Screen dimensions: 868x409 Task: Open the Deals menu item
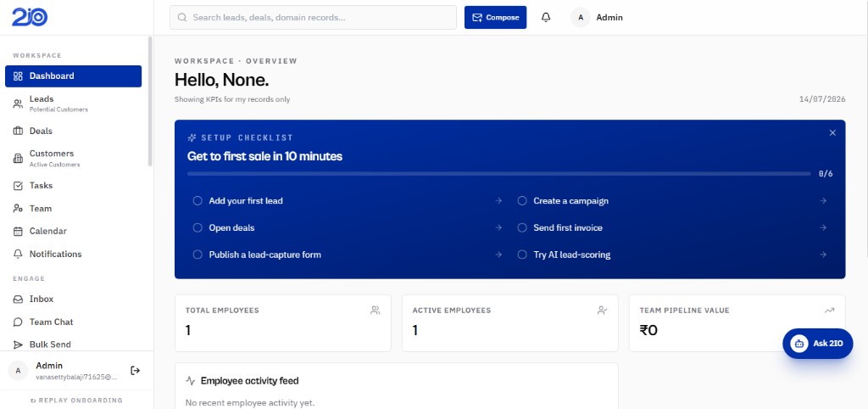tap(73, 131)
